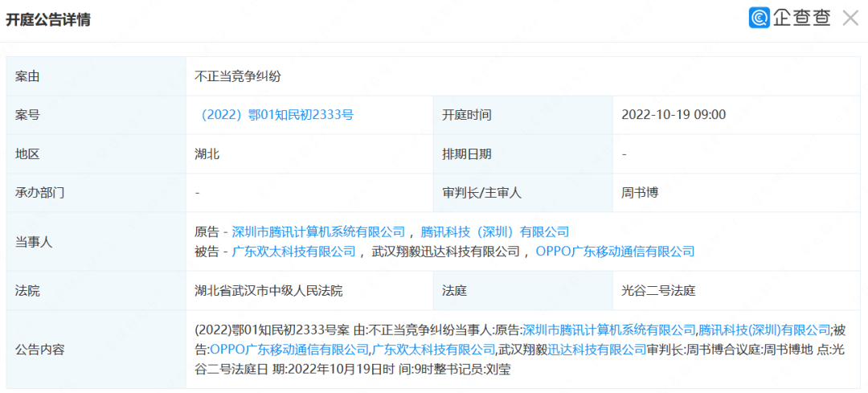
Task: Click presiding judge name 周书博
Action: (640, 193)
